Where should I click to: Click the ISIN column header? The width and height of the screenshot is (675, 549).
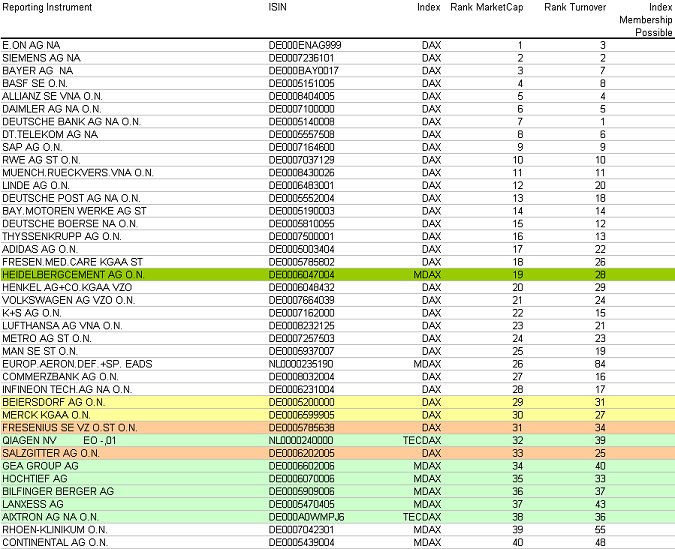click(x=277, y=7)
